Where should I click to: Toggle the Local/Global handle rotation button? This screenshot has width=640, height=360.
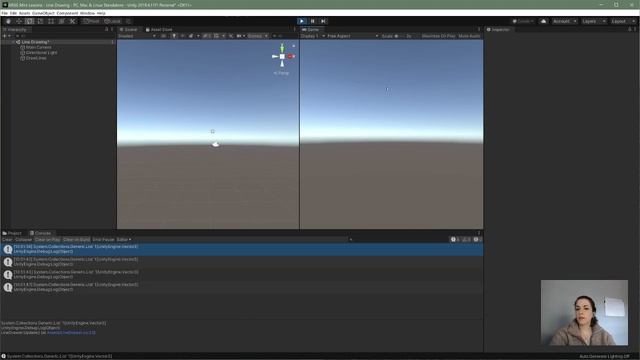pyautogui.click(x=112, y=21)
